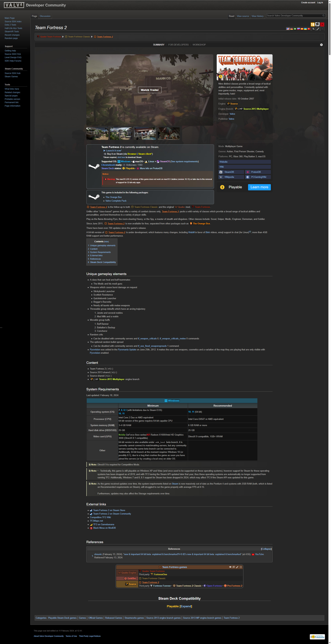
Task: Click the search magnifier icon
Action: click(323, 16)
